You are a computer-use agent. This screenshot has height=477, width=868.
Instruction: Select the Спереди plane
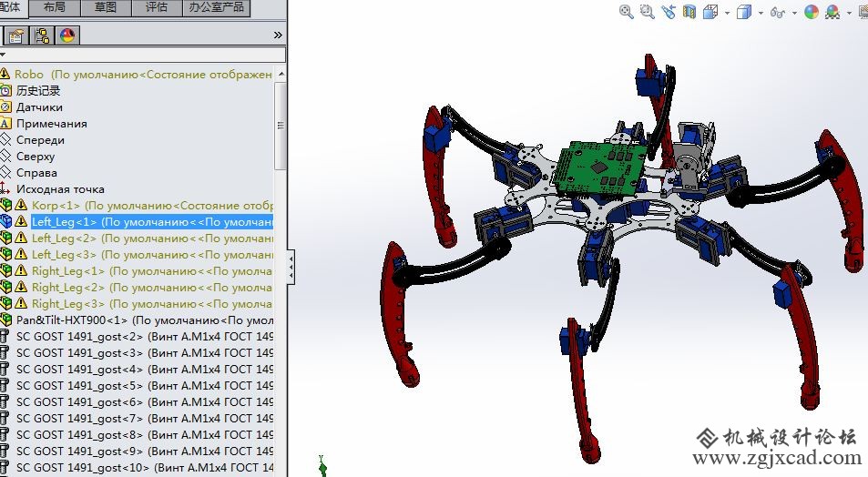tap(40, 140)
